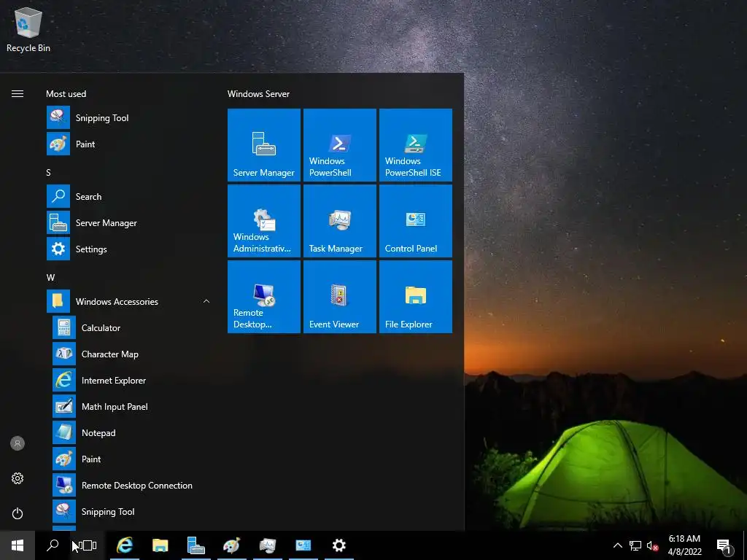Open Snipping Tool under Most used
The height and width of the screenshot is (560, 747).
[x=128, y=117]
